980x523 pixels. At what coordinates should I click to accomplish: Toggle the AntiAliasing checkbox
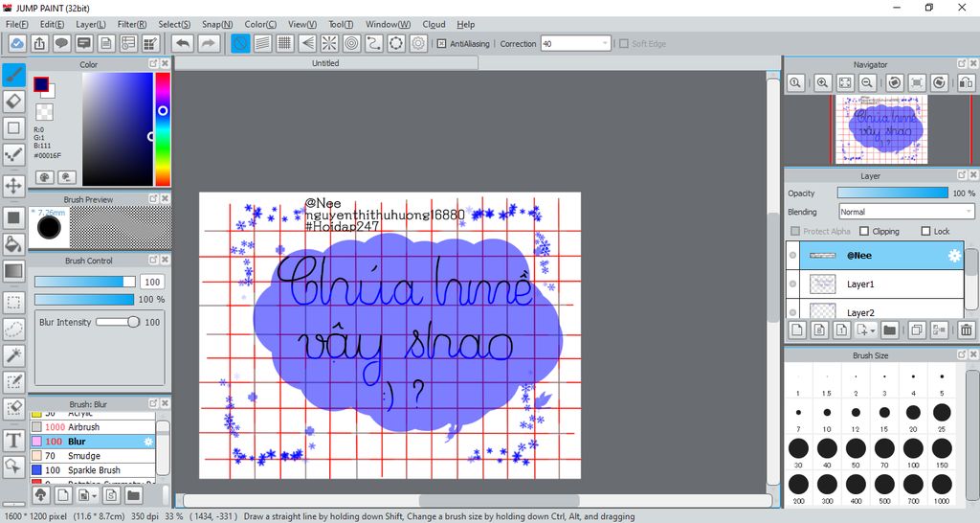pos(441,44)
